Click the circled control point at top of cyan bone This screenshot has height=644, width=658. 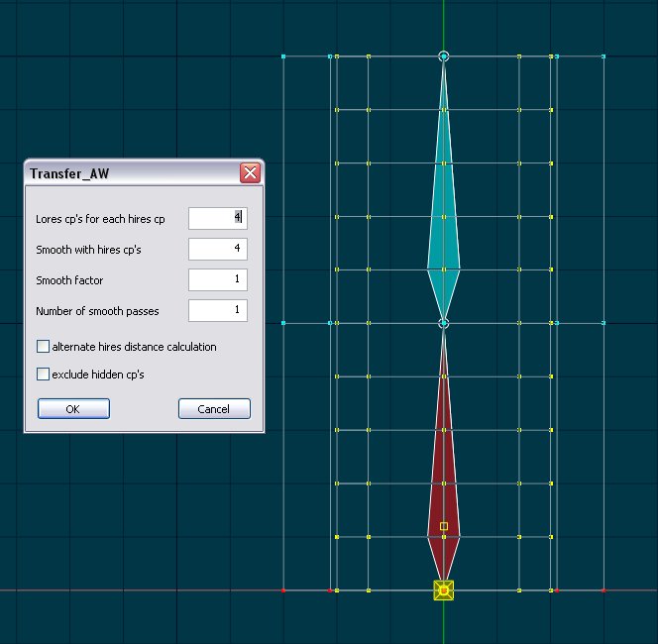tap(444, 55)
